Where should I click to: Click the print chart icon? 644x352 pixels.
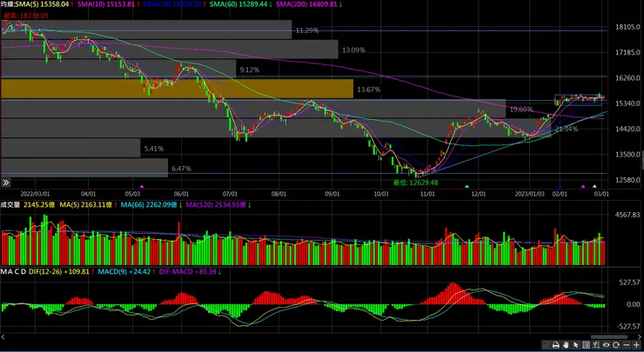coord(556,345)
